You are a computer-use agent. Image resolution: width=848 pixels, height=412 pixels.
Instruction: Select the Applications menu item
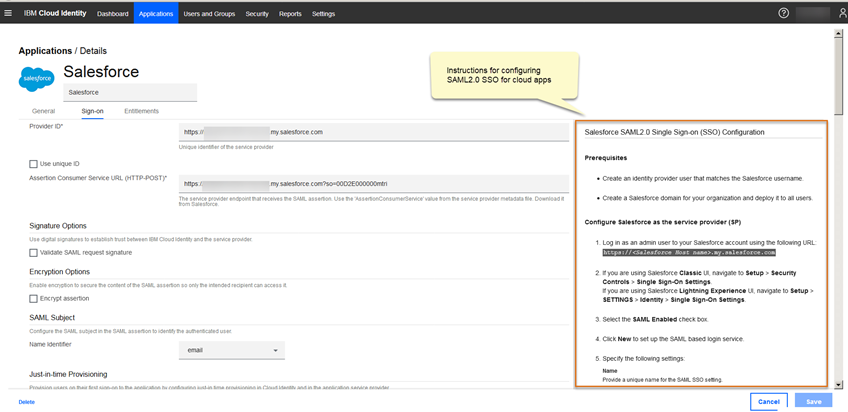(156, 14)
